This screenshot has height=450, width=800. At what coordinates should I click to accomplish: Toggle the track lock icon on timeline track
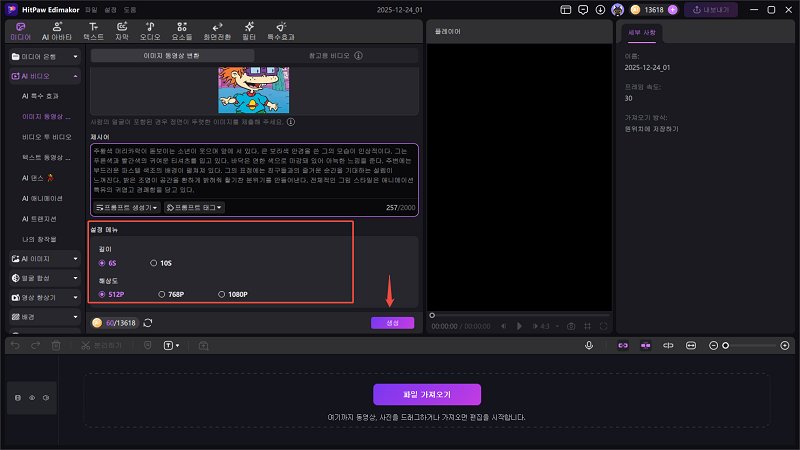(x=18, y=398)
